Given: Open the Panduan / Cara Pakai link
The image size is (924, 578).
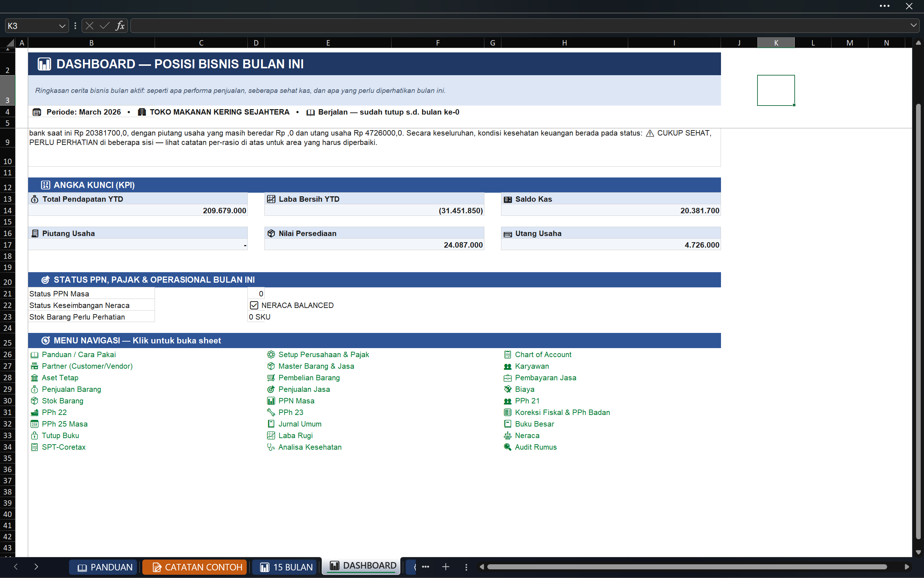Looking at the screenshot, I should (79, 355).
